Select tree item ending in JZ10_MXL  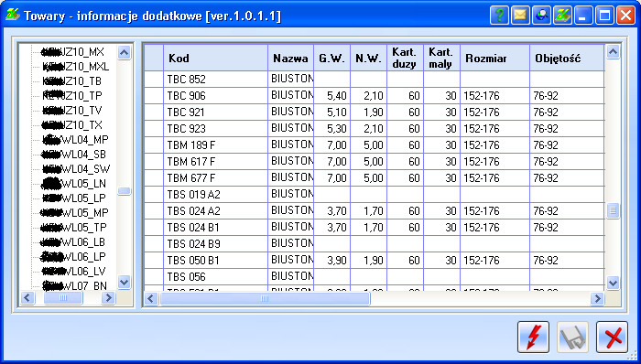[76, 67]
